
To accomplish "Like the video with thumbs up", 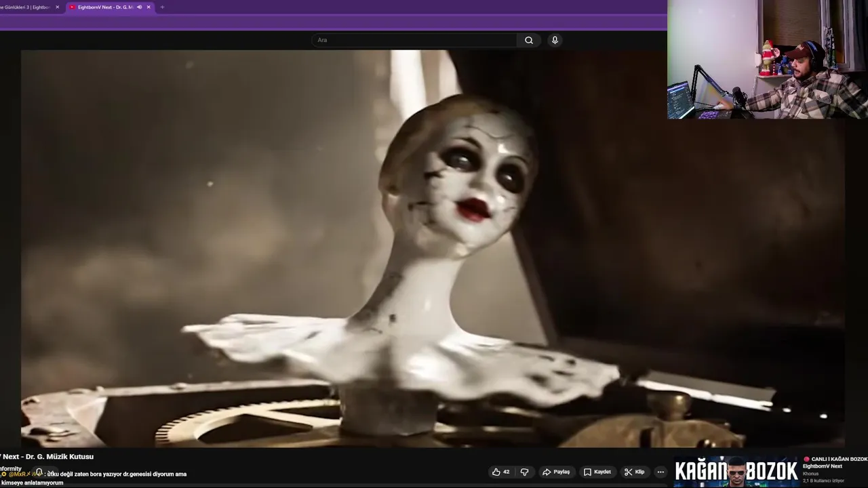I will point(500,472).
